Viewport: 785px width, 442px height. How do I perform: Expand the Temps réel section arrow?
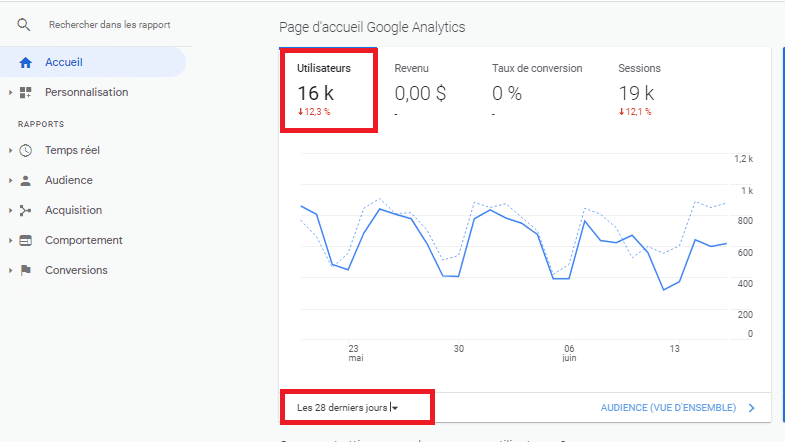[10, 150]
